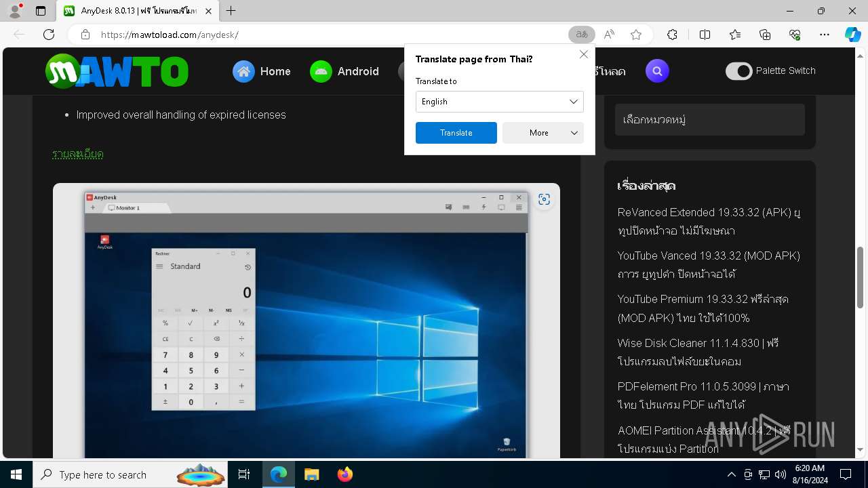Open AOMEI Partition Assistant link
Image resolution: width=868 pixels, height=488 pixels.
click(x=704, y=439)
